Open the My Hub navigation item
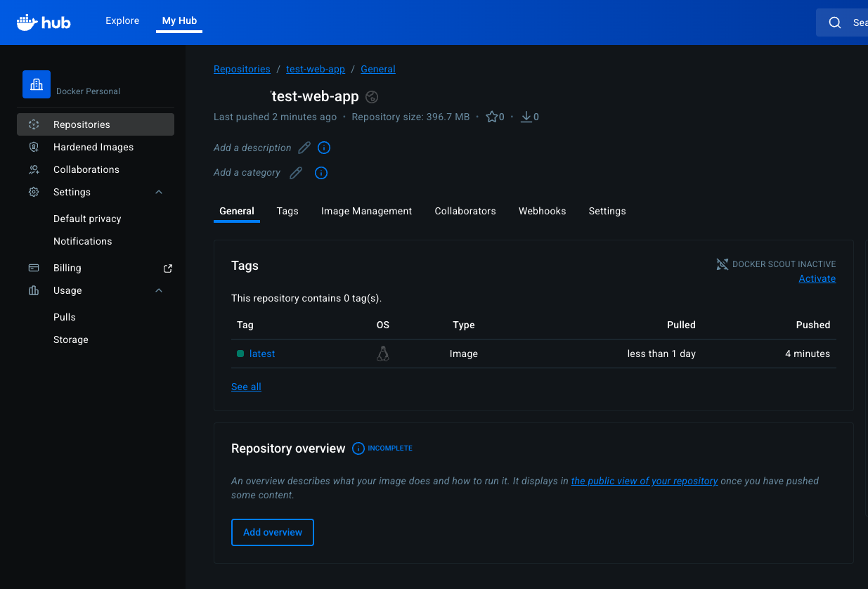Image resolution: width=868 pixels, height=589 pixels. (179, 21)
